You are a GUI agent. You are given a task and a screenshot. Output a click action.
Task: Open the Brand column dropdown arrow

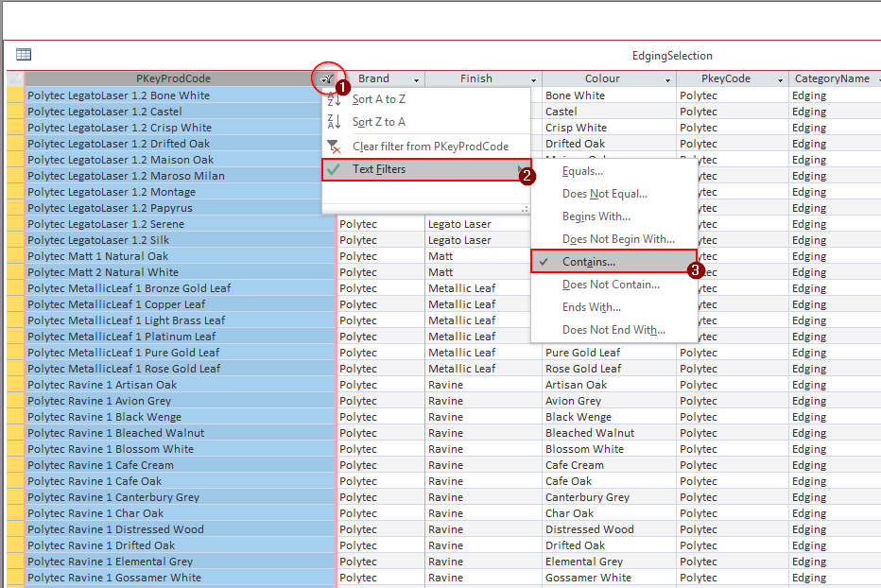[416, 79]
